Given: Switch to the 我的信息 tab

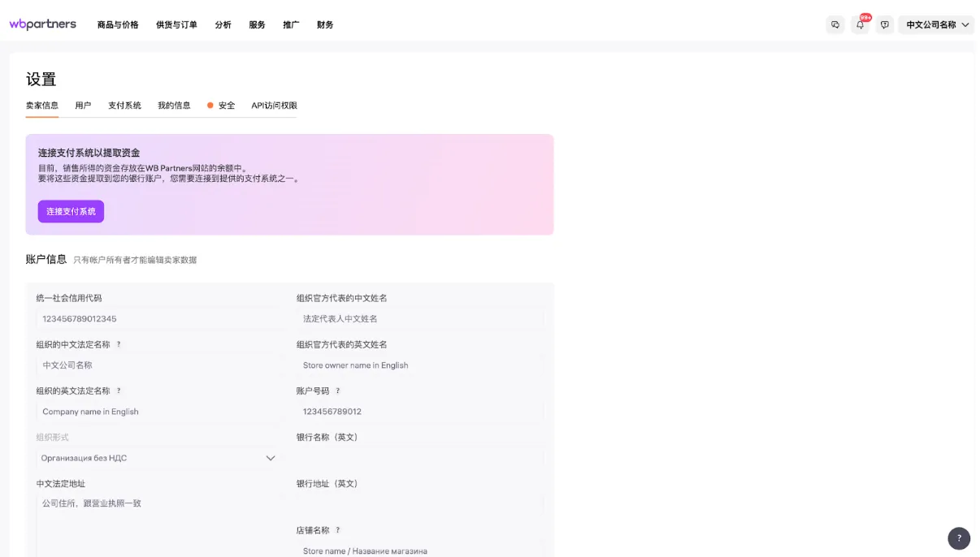Looking at the screenshot, I should pos(174,106).
